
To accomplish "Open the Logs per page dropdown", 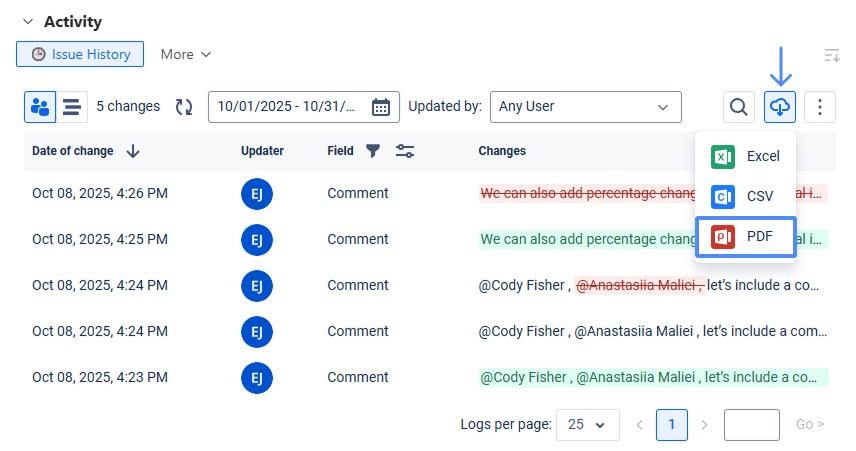I will click(x=587, y=425).
